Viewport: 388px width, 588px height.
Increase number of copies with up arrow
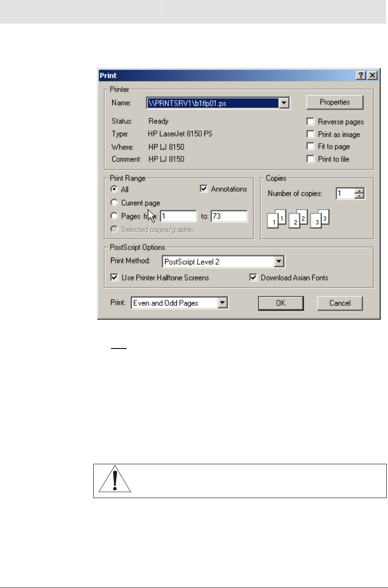pyautogui.click(x=359, y=191)
